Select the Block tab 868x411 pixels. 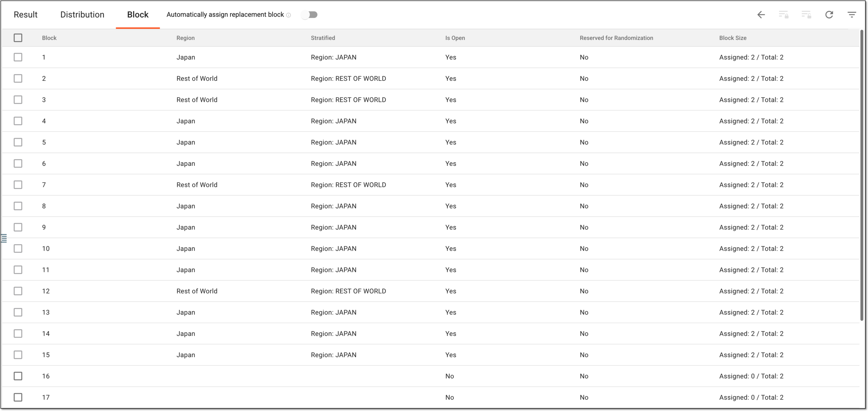[138, 15]
